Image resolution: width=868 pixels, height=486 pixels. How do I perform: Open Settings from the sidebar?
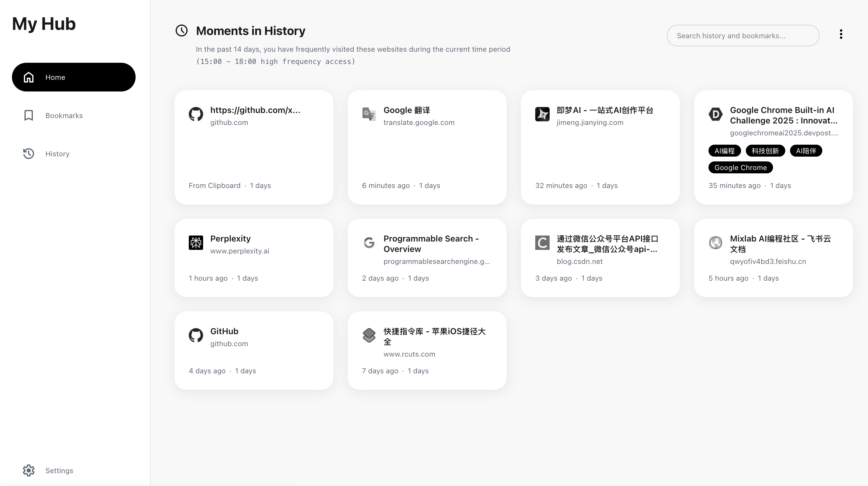coord(59,470)
